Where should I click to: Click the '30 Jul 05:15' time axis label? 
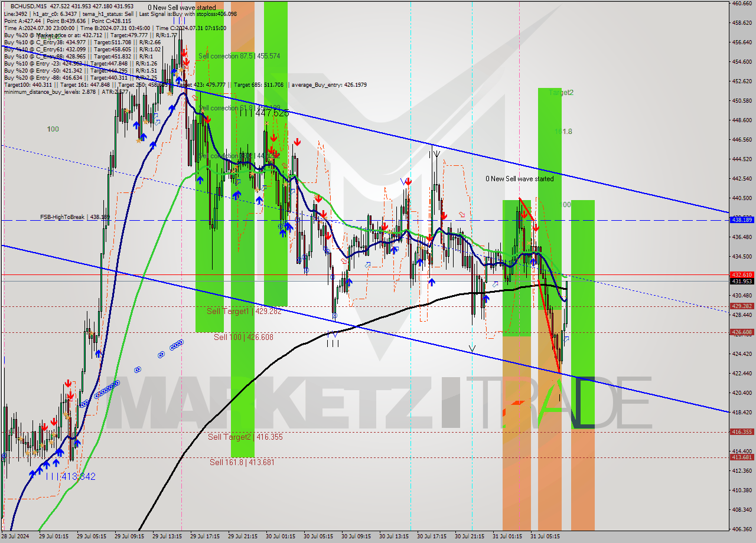[x=318, y=537]
